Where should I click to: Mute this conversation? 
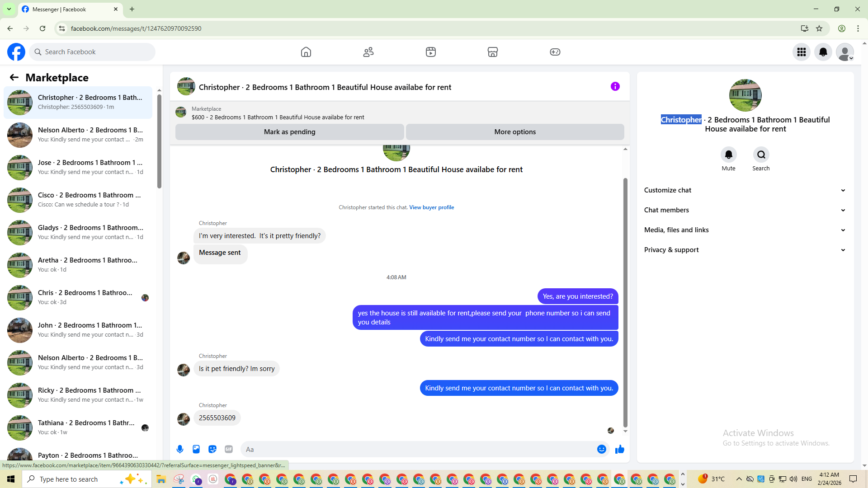coord(728,155)
